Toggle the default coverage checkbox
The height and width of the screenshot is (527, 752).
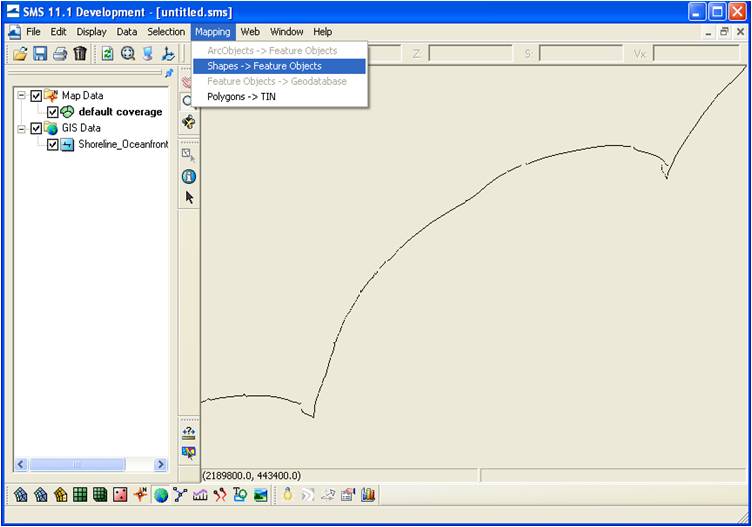52,112
